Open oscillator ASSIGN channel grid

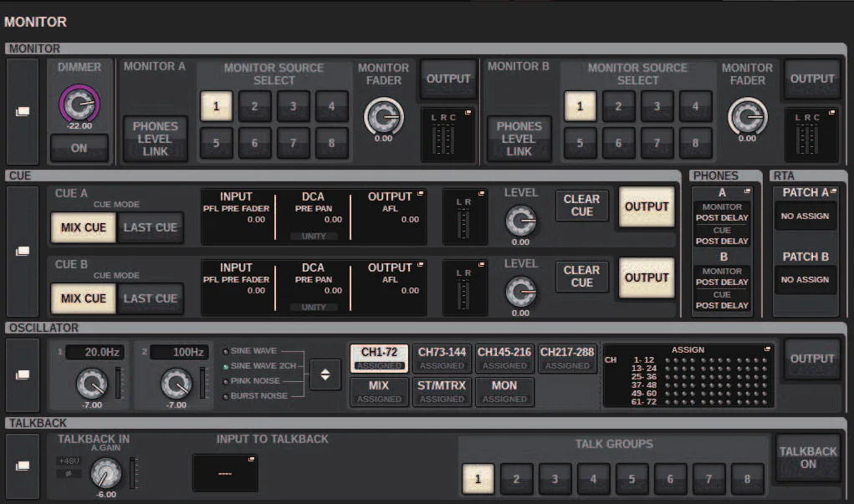tap(688, 375)
